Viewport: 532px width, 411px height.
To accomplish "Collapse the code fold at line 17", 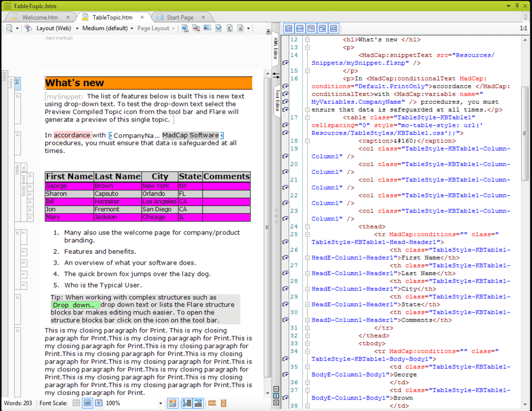I will click(x=307, y=118).
